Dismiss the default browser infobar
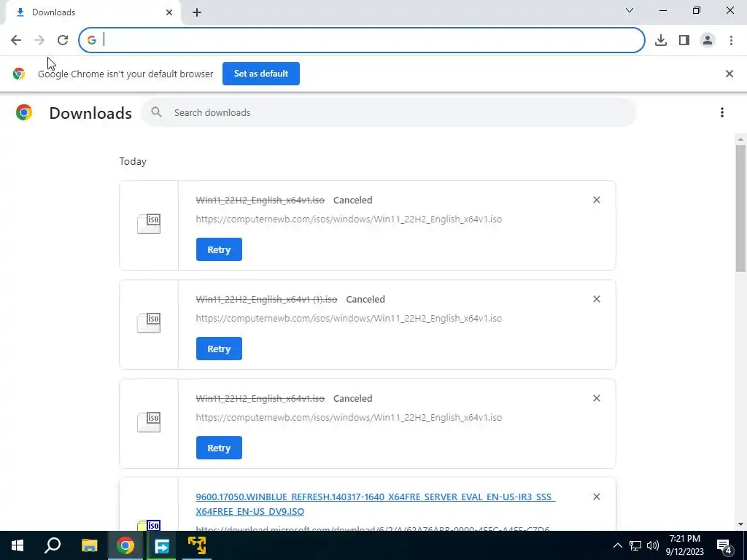 (x=729, y=74)
